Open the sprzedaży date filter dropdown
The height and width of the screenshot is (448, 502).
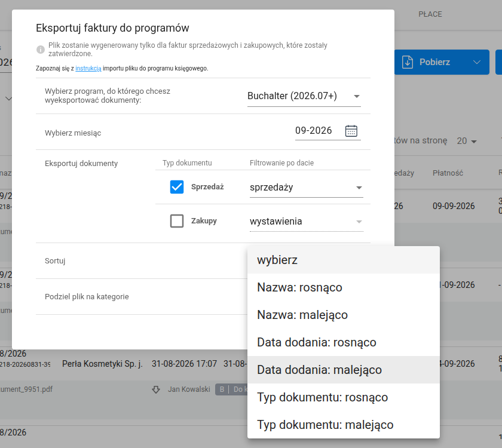tap(307, 188)
